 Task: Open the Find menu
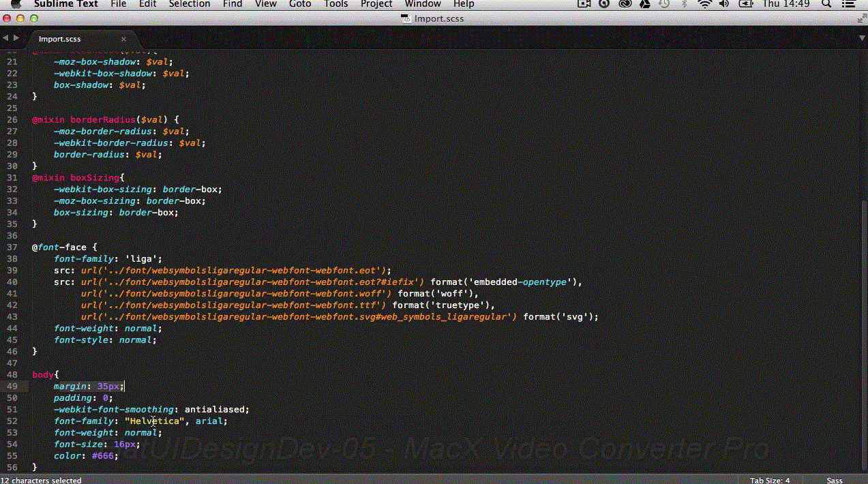(233, 4)
